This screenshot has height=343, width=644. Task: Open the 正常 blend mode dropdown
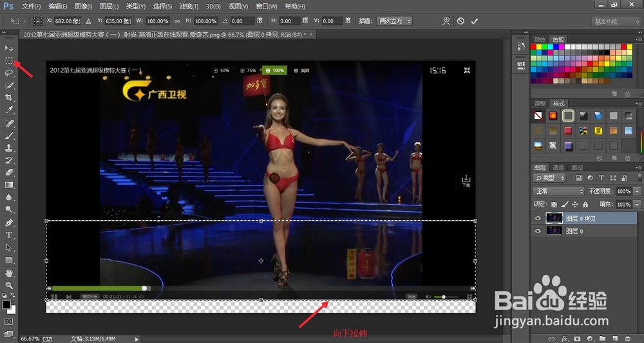558,191
